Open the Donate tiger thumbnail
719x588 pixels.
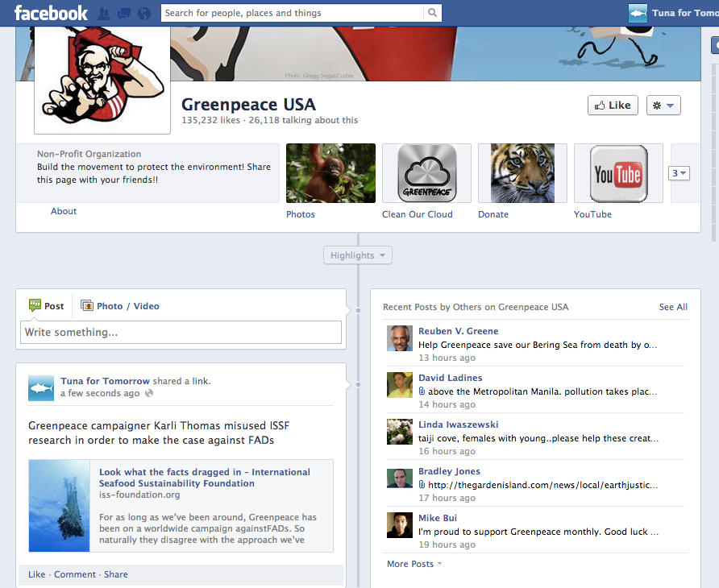pos(522,173)
